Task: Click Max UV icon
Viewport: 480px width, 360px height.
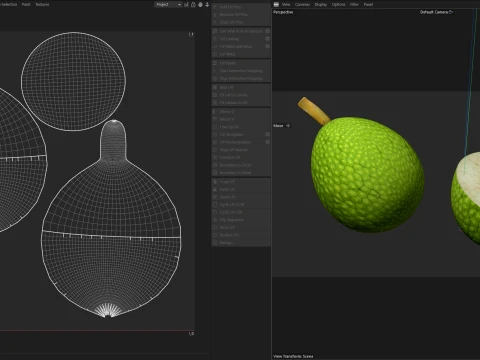Action: click(215, 87)
